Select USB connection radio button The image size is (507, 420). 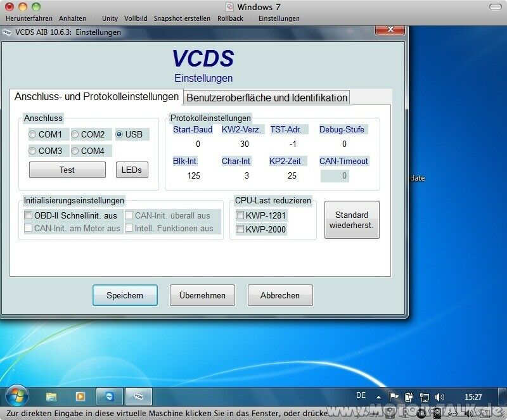pyautogui.click(x=119, y=134)
